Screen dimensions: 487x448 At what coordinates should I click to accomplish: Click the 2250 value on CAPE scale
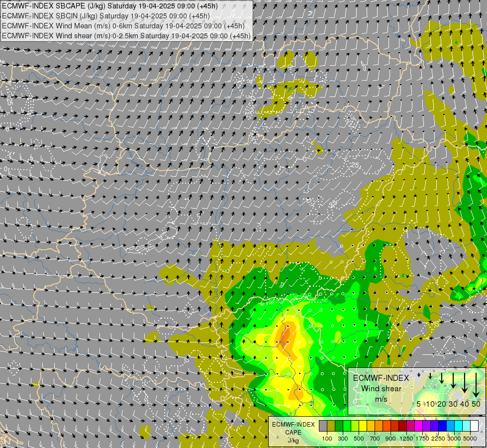click(438, 439)
